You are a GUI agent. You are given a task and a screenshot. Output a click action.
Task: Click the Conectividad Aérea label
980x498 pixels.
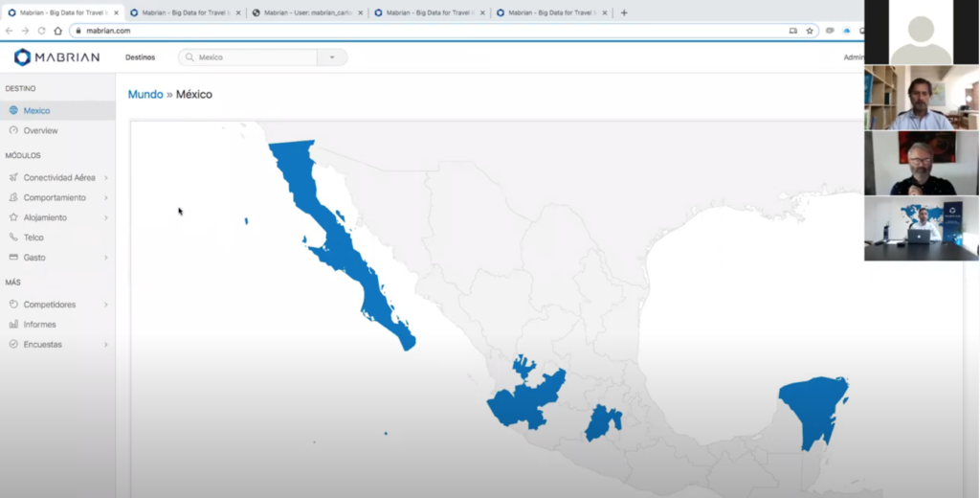pos(59,178)
